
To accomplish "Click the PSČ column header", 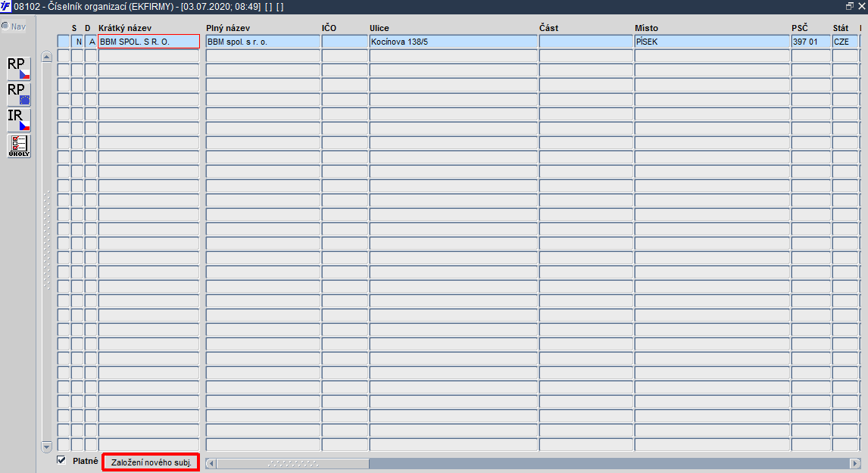I will point(800,28).
